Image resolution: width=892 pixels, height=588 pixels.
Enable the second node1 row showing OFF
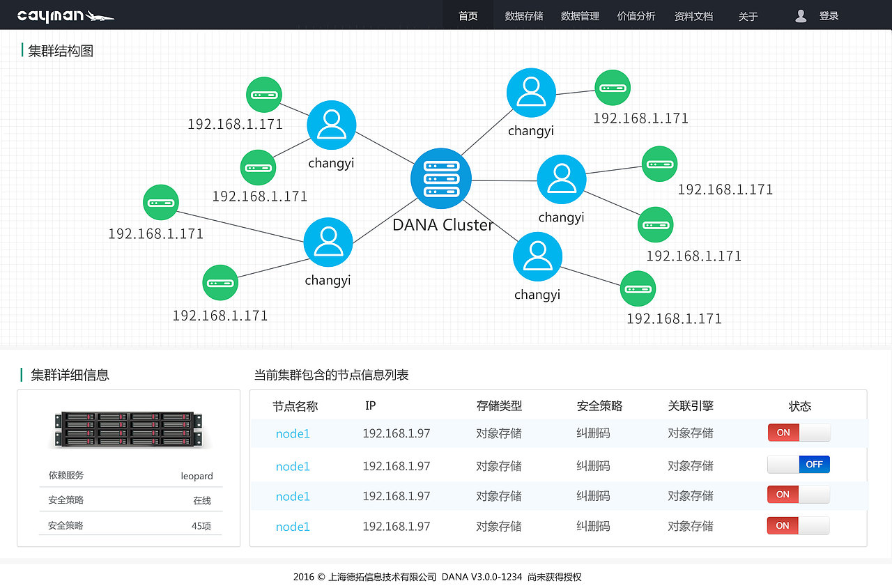[x=799, y=464]
